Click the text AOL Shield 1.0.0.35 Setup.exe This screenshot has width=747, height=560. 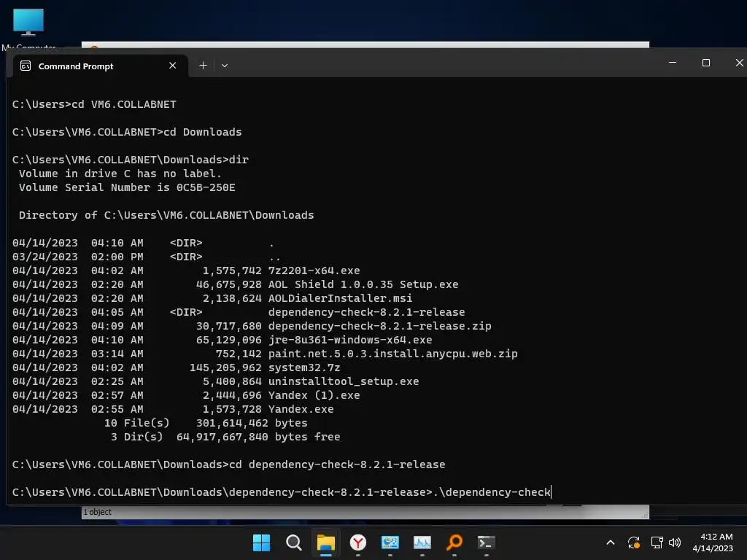[x=363, y=284]
